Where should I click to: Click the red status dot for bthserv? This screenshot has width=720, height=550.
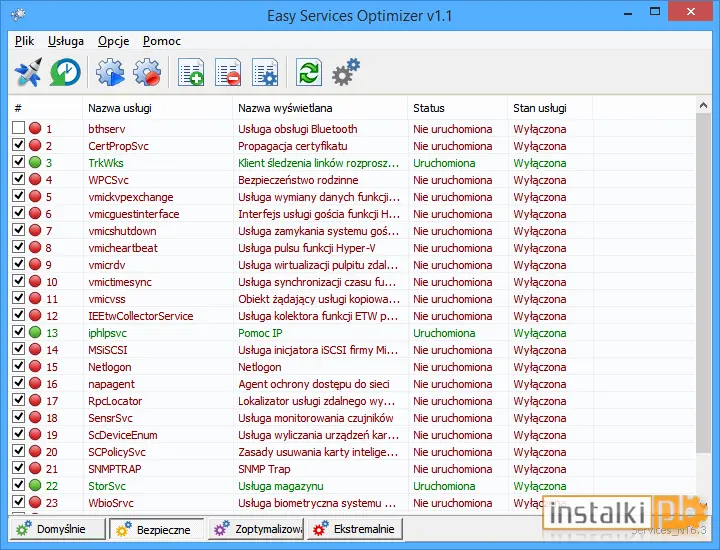click(35, 128)
